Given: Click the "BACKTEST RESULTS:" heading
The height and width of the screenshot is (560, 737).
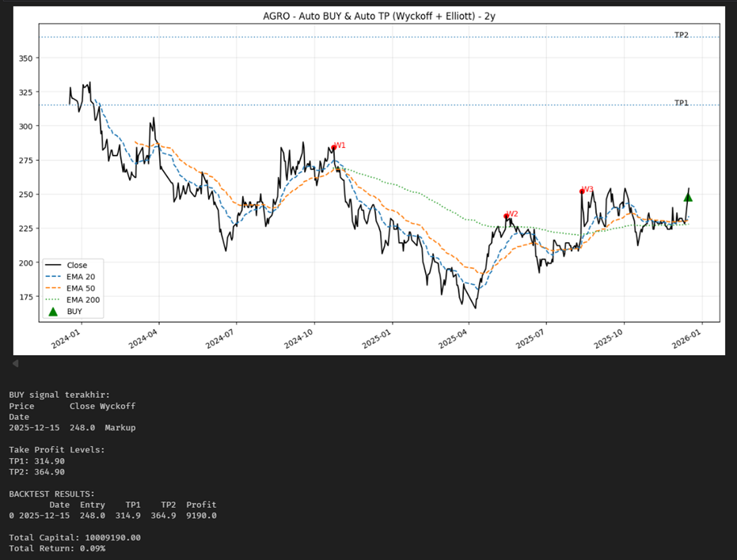Looking at the screenshot, I should click(x=51, y=494).
